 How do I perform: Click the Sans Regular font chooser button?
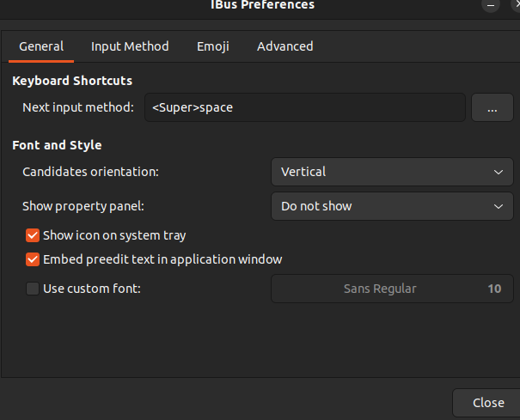click(392, 289)
